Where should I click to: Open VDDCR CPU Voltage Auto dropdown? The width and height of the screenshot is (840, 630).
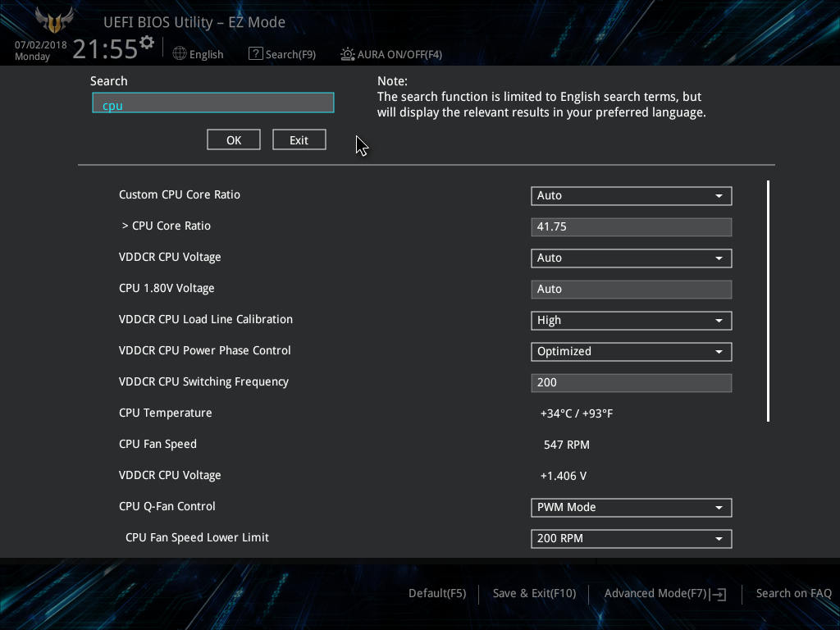click(x=631, y=258)
